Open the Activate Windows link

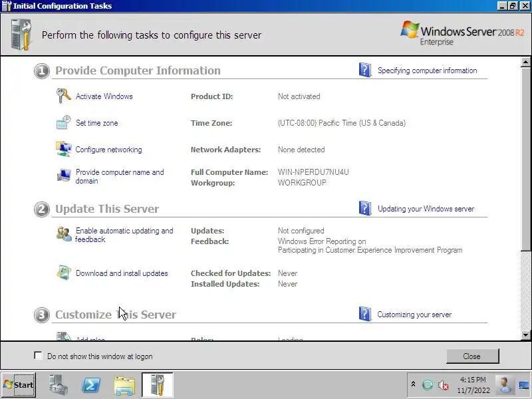104,96
